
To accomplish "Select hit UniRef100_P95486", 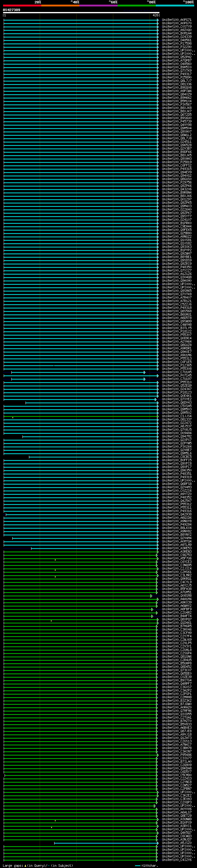I will point(177,755).
